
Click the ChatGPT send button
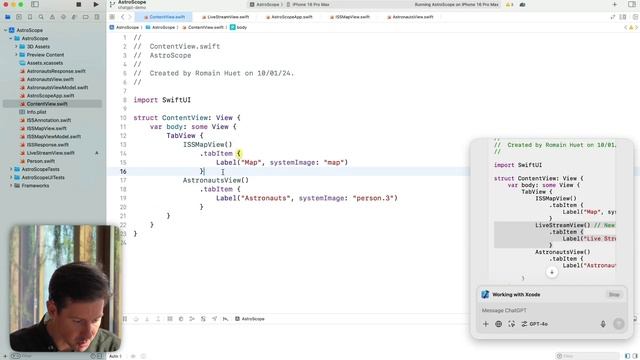[618, 324]
